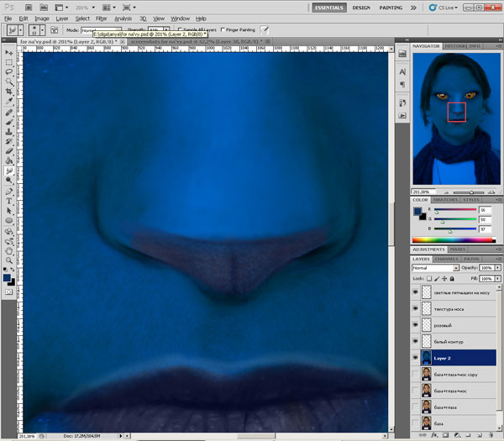The image size is (504, 441).
Task: Select the Pen tool
Action: tap(8, 190)
